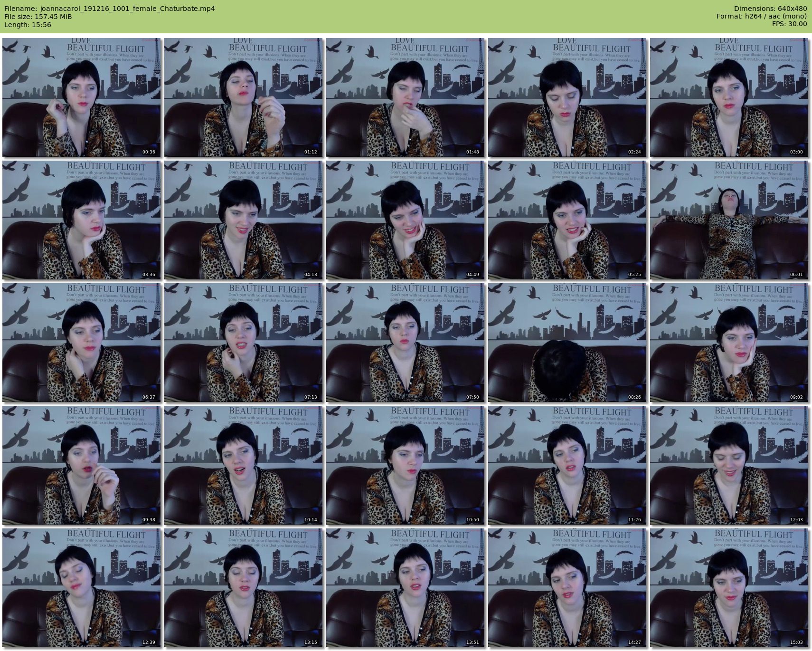The height and width of the screenshot is (651, 812).
Task: Open the frame marked 03:36
Action: (81, 220)
